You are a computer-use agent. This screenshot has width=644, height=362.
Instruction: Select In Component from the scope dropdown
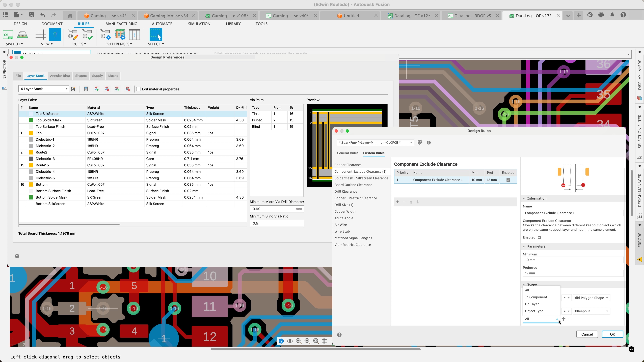[536, 297]
